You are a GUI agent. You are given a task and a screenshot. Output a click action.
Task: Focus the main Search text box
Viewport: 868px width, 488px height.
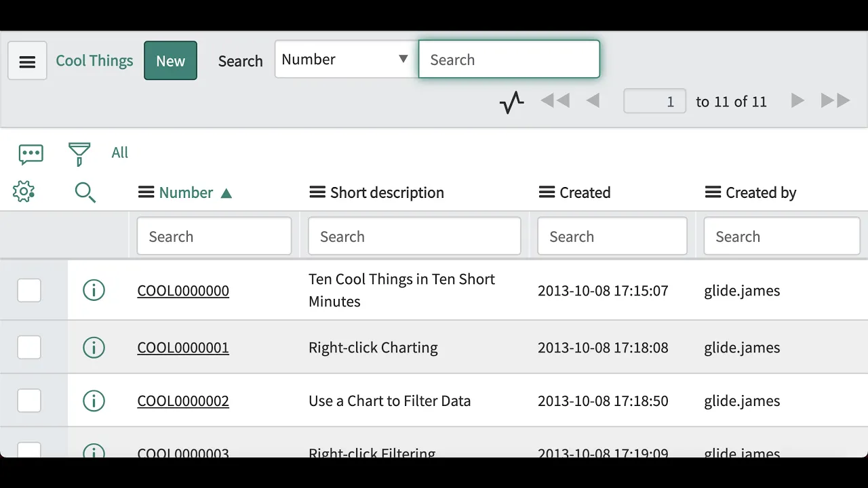(x=509, y=59)
